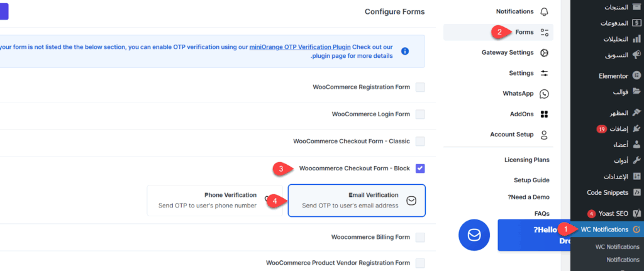
Task: Uncheck Woocommerce Checkout Form - Block
Action: (420, 169)
